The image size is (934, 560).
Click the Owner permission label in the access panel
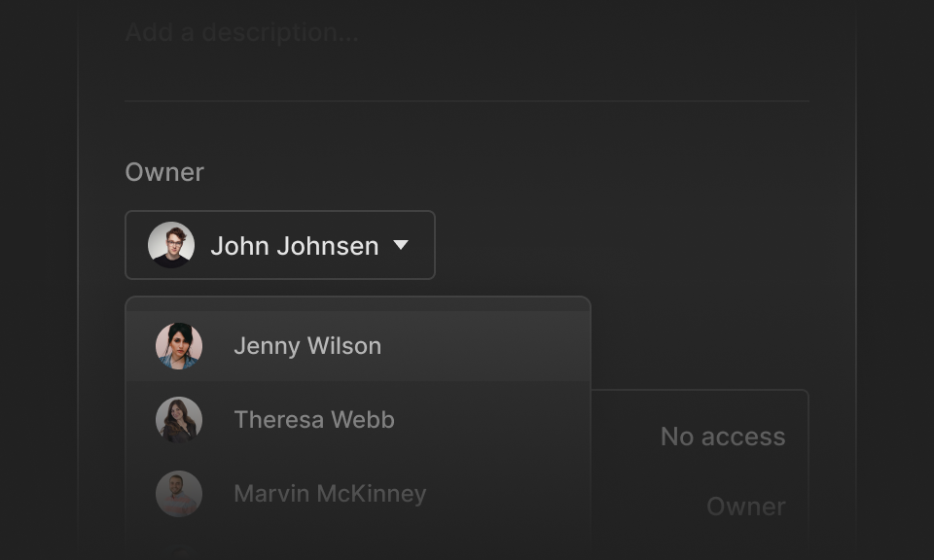tap(746, 507)
